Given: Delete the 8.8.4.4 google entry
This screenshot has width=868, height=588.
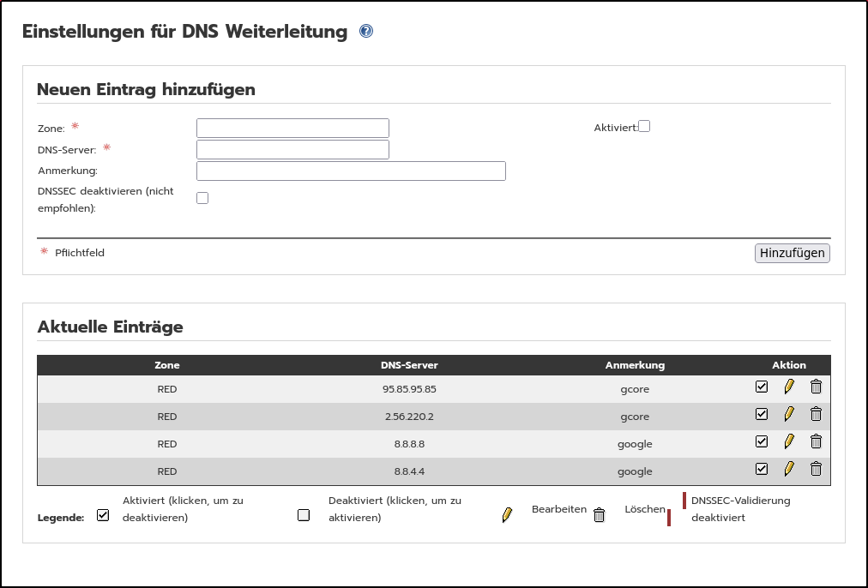Looking at the screenshot, I should [816, 469].
